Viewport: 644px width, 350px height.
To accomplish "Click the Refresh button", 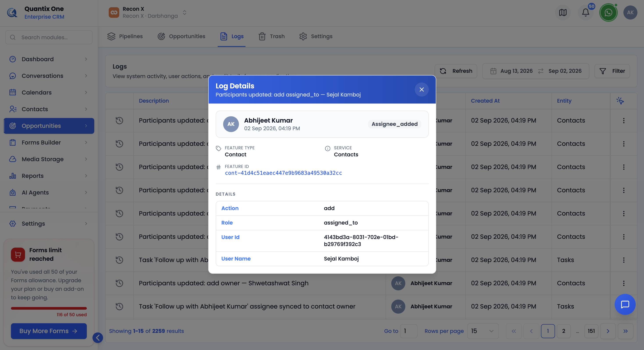I will [x=456, y=71].
